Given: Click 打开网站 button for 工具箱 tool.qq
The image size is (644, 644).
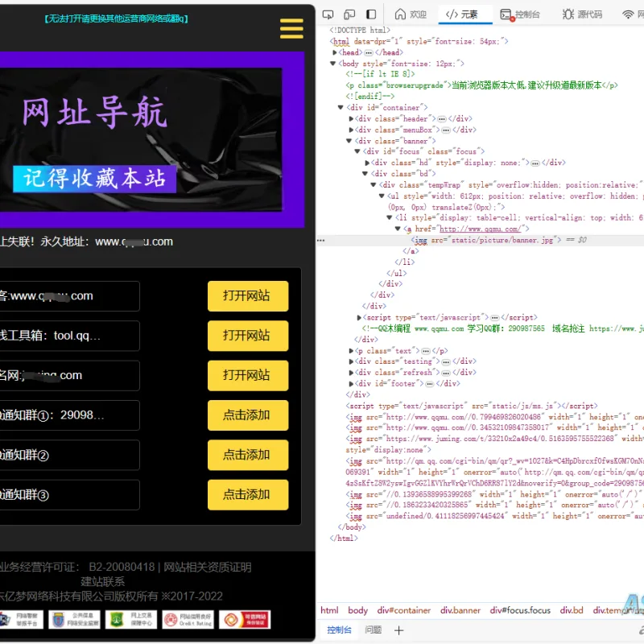Looking at the screenshot, I should coord(248,336).
